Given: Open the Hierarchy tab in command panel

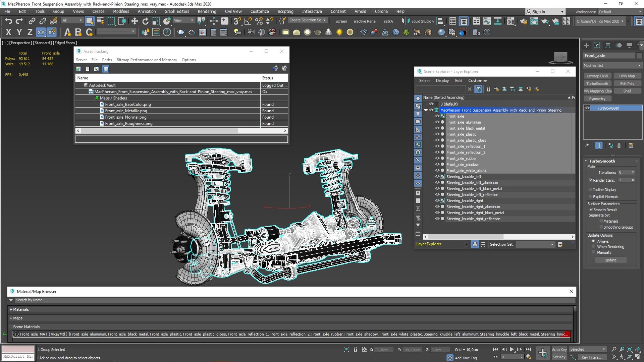Looking at the screenshot, I should click(x=608, y=45).
